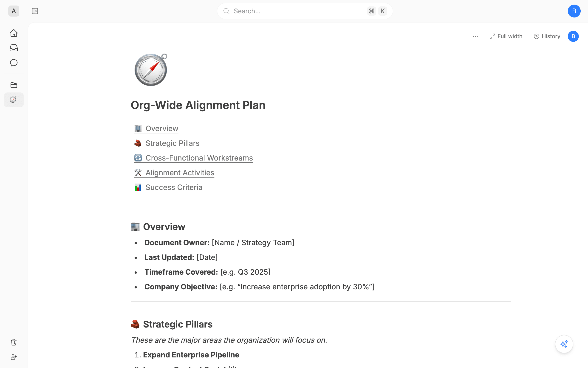The height and width of the screenshot is (368, 588).
Task: Open the Inbox tray icon
Action: [14, 48]
